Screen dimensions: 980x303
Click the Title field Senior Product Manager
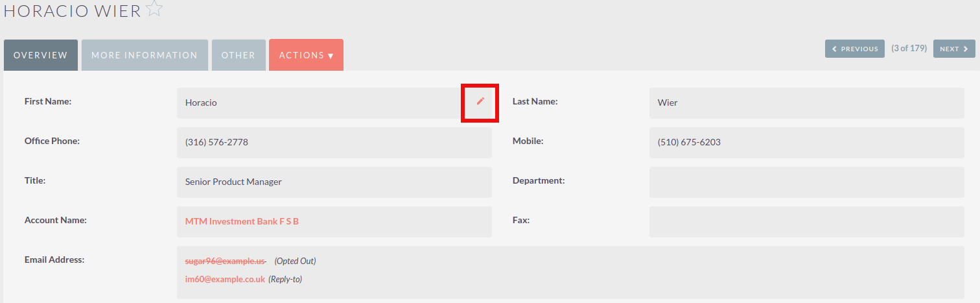click(x=233, y=182)
